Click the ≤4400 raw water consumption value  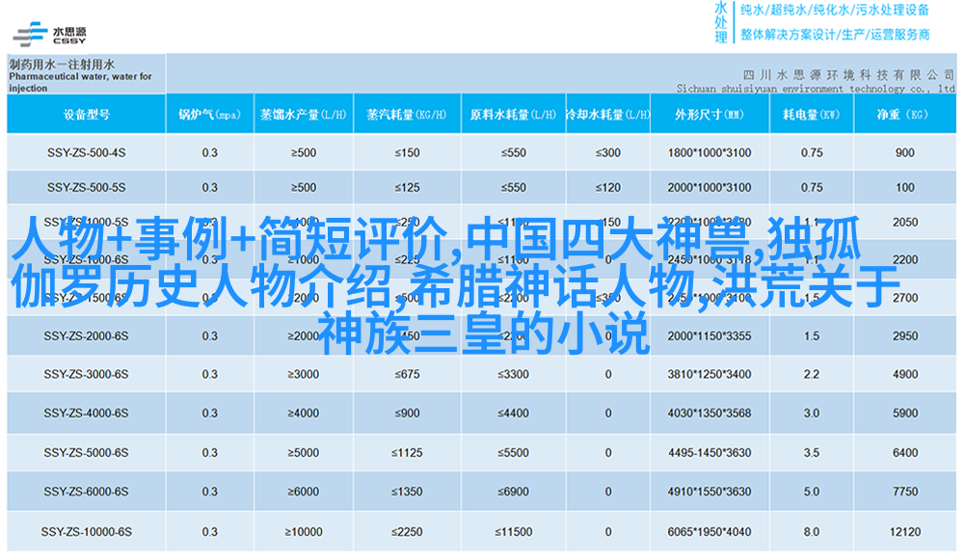(x=514, y=413)
